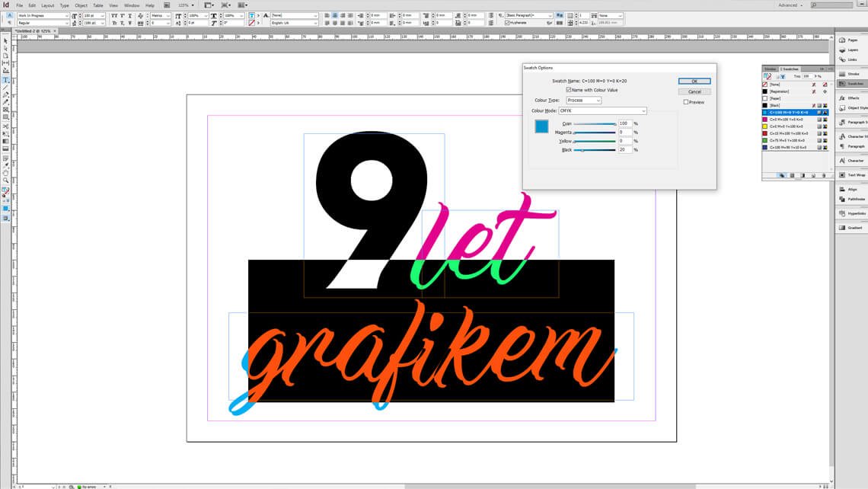
Task: Click Cancel in Swatch Options dialog
Action: (694, 91)
